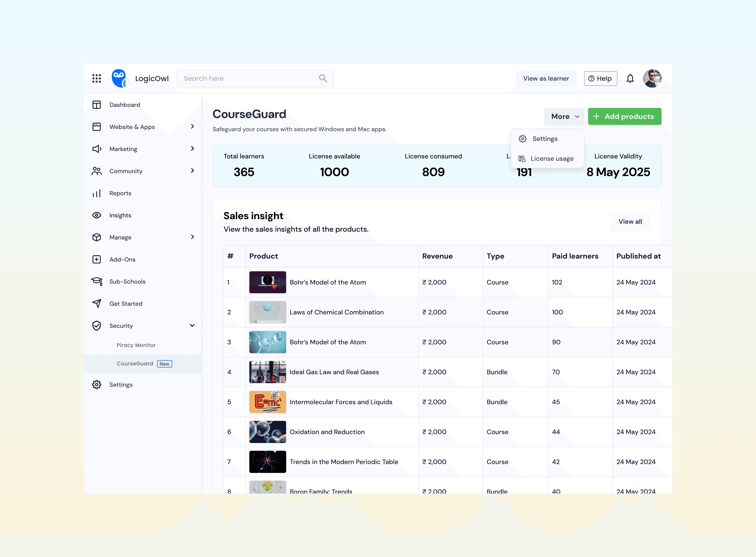Click the notification bell icon

click(x=630, y=79)
